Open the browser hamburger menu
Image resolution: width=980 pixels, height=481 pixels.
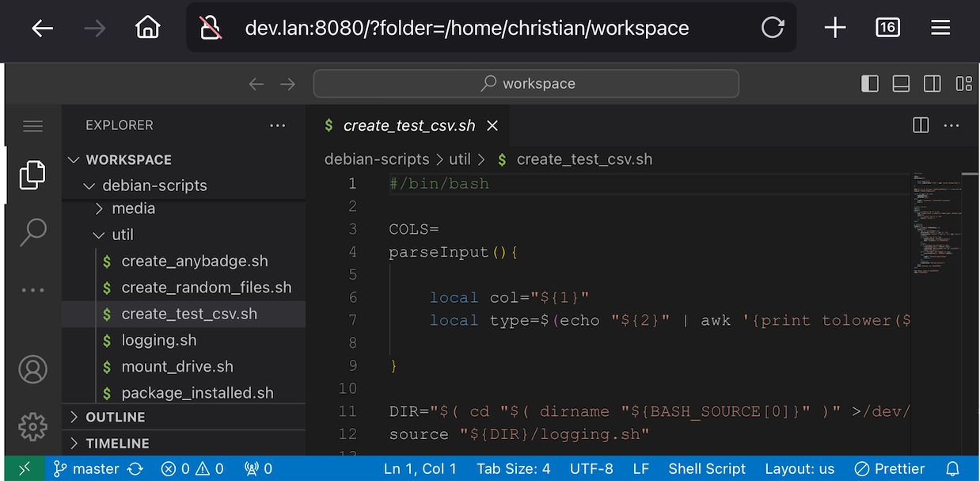pos(940,29)
